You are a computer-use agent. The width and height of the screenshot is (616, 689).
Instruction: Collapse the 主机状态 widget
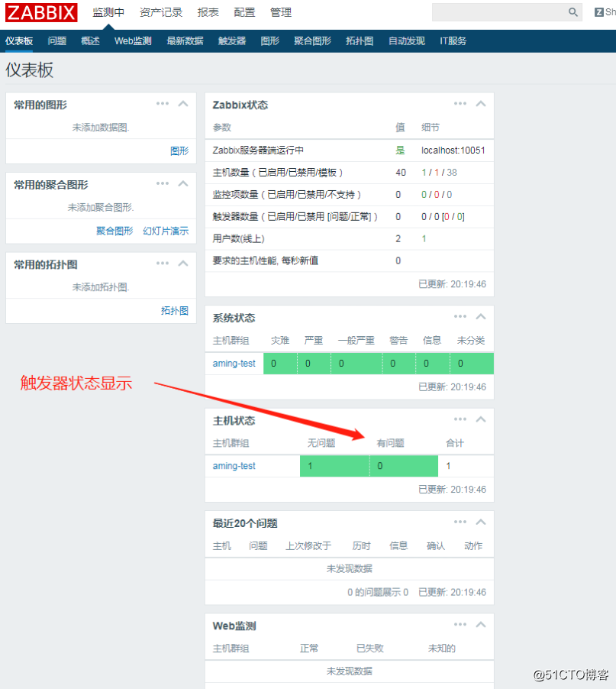[481, 419]
